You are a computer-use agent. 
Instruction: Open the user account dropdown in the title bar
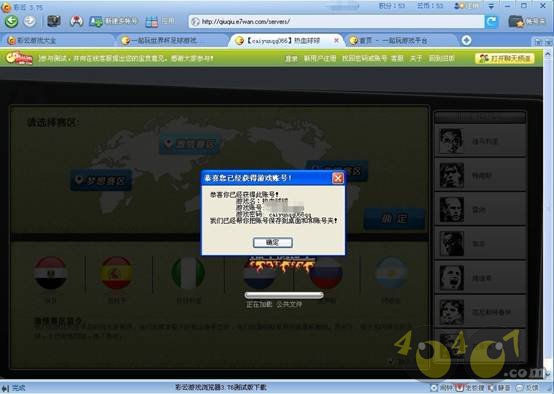[x=467, y=6]
